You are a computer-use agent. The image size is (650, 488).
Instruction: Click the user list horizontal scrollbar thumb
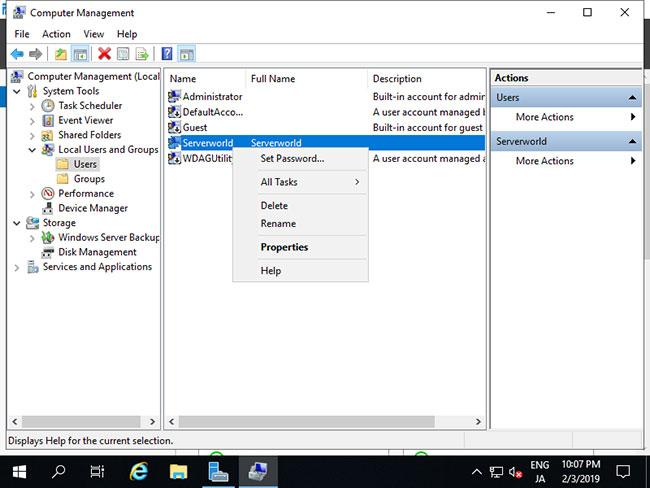click(307, 422)
